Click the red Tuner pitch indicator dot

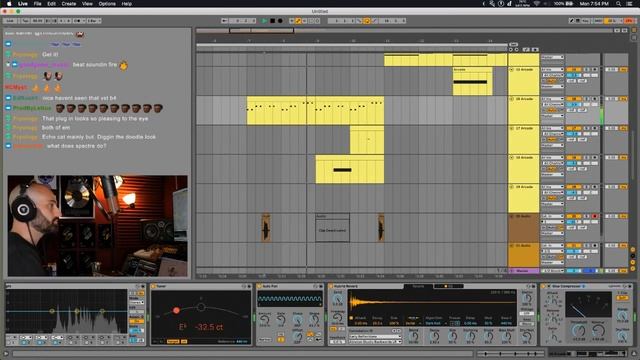(176, 311)
